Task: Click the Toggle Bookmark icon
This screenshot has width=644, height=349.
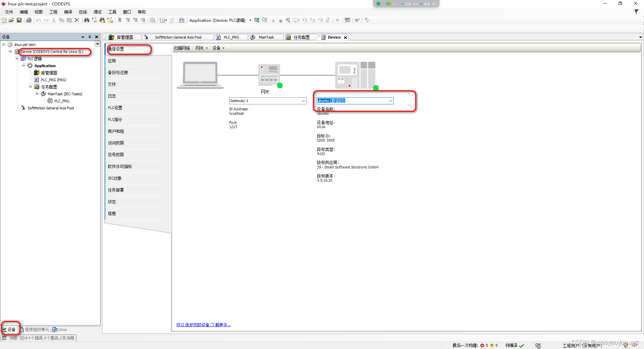Action: pos(120,20)
